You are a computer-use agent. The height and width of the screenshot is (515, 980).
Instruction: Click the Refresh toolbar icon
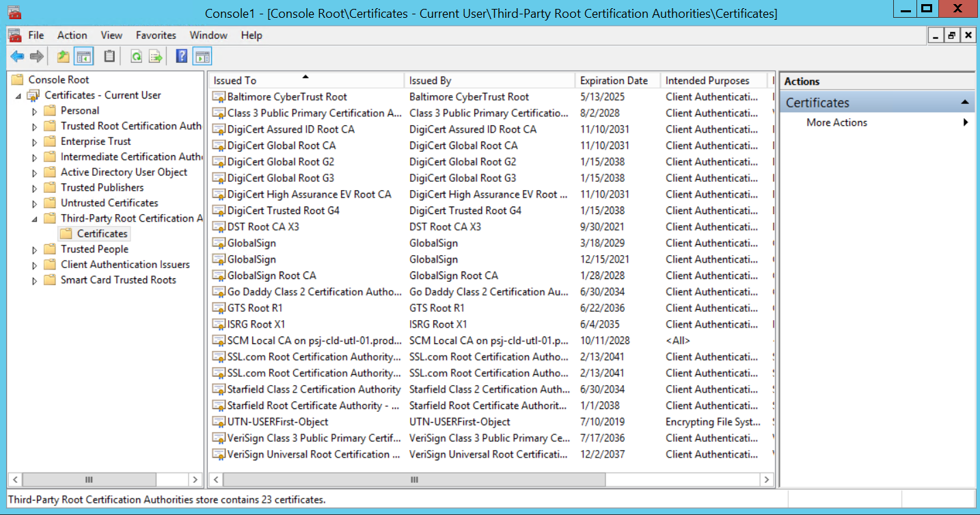point(136,57)
